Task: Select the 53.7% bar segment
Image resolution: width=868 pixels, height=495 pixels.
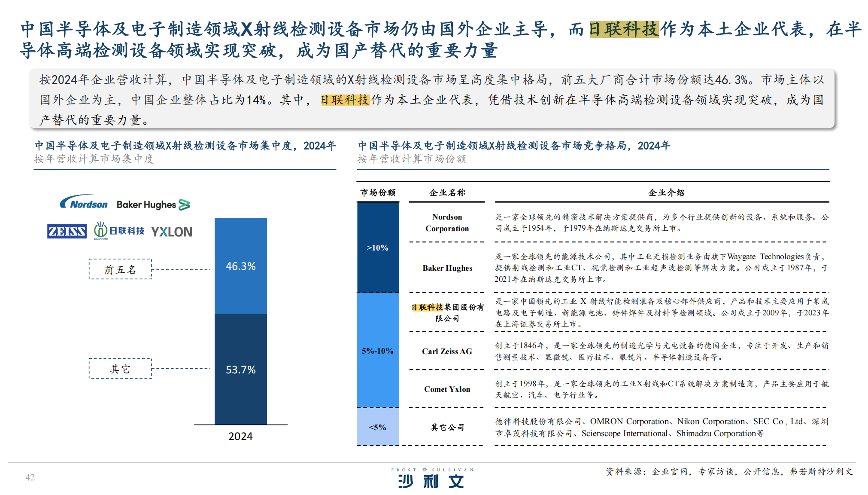Action: click(240, 370)
